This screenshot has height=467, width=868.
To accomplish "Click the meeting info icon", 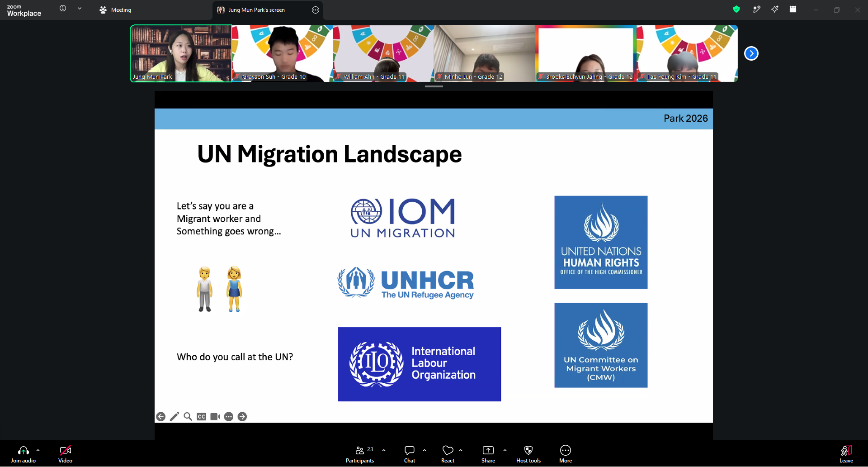I will (x=63, y=8).
